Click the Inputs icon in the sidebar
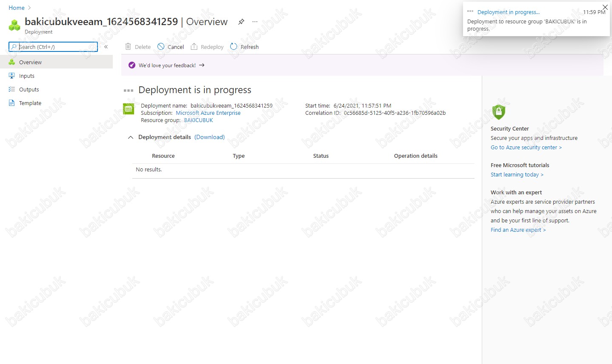Screen dimensions: 612x364 tap(12, 76)
